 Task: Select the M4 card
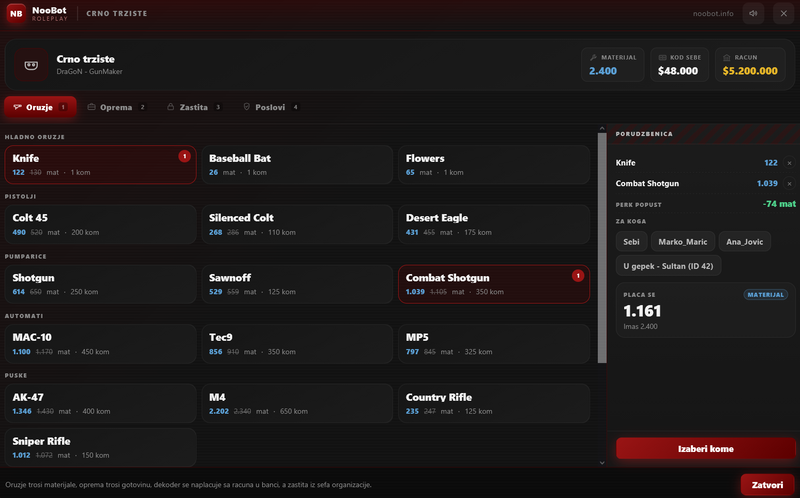pyautogui.click(x=297, y=403)
